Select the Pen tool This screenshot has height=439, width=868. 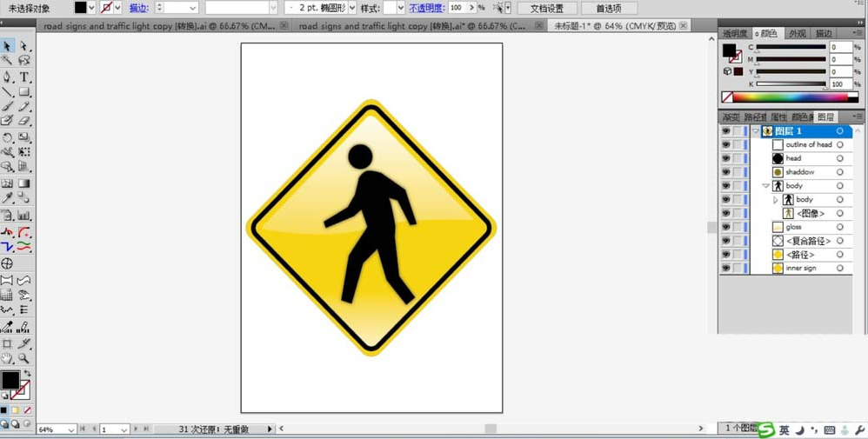click(7, 77)
